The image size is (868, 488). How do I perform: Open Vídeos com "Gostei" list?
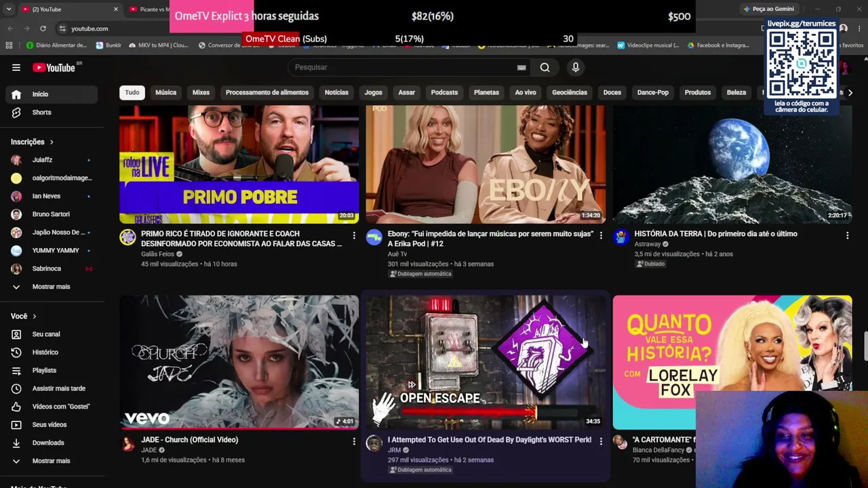click(52, 407)
